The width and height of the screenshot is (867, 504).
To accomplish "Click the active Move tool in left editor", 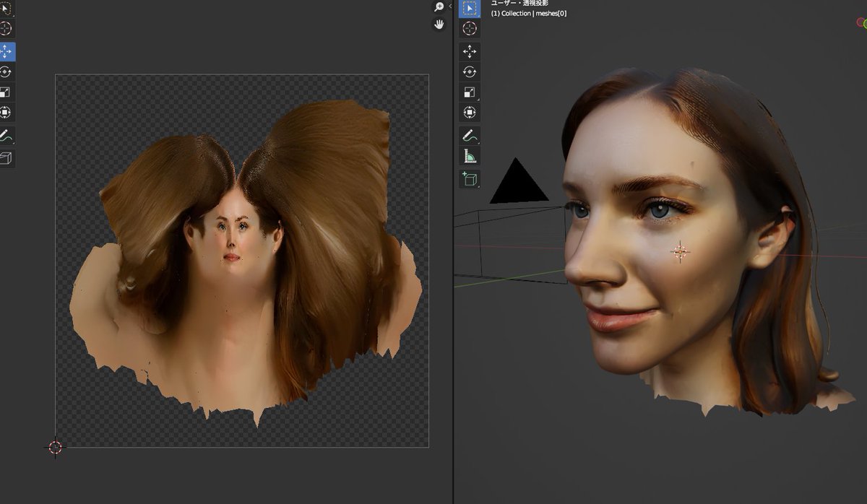I will 6,52.
